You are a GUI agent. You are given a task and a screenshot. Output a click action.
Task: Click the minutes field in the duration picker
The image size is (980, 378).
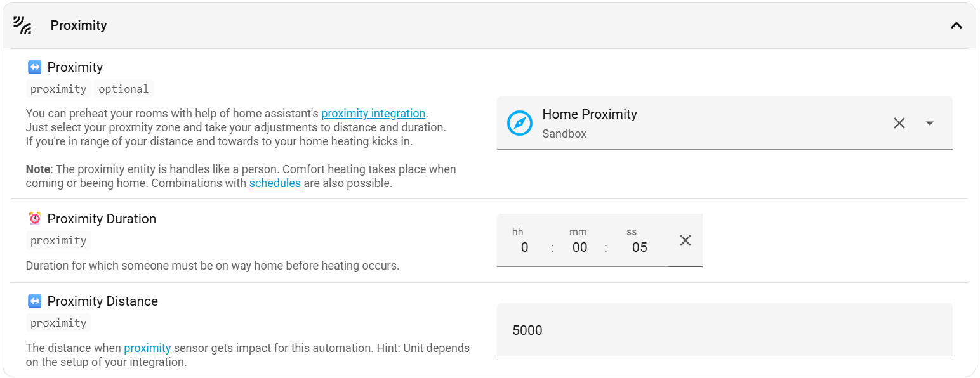tap(579, 247)
